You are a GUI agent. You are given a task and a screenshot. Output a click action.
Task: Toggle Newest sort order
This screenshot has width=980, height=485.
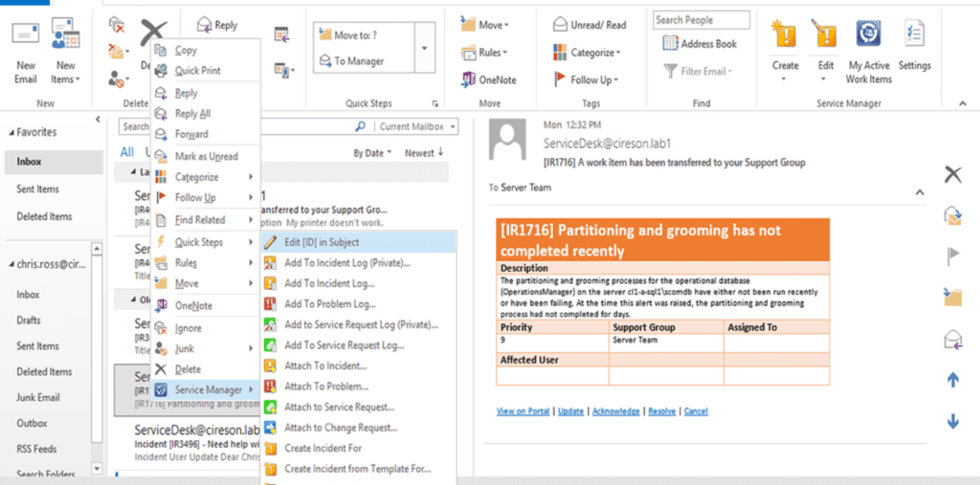(424, 153)
